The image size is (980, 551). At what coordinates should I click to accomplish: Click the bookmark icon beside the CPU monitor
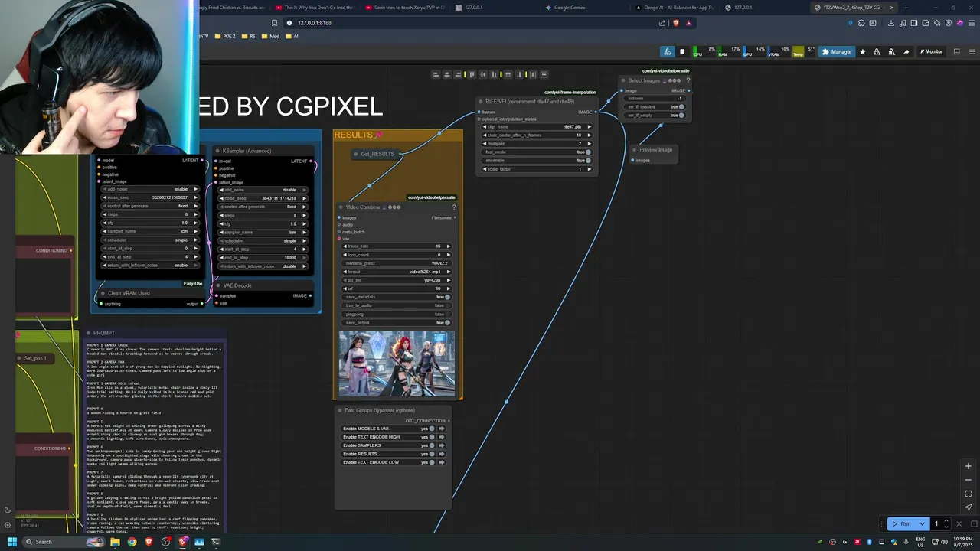pos(682,52)
